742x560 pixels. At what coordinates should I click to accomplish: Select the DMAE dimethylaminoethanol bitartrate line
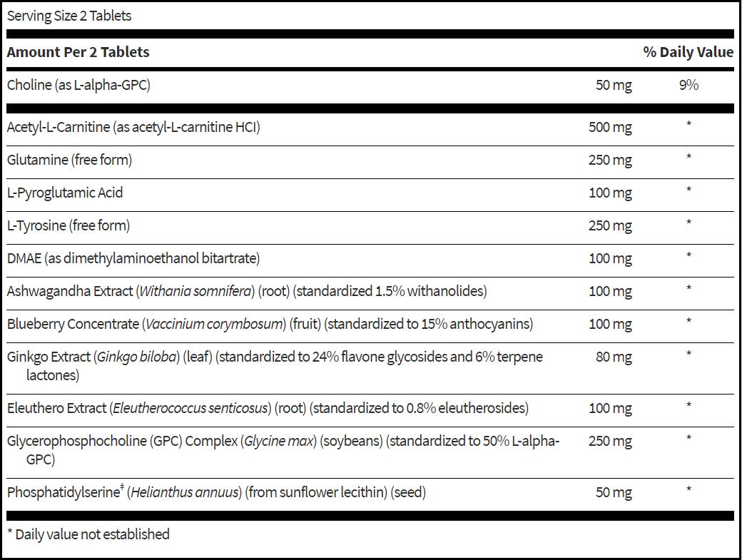coord(133,259)
